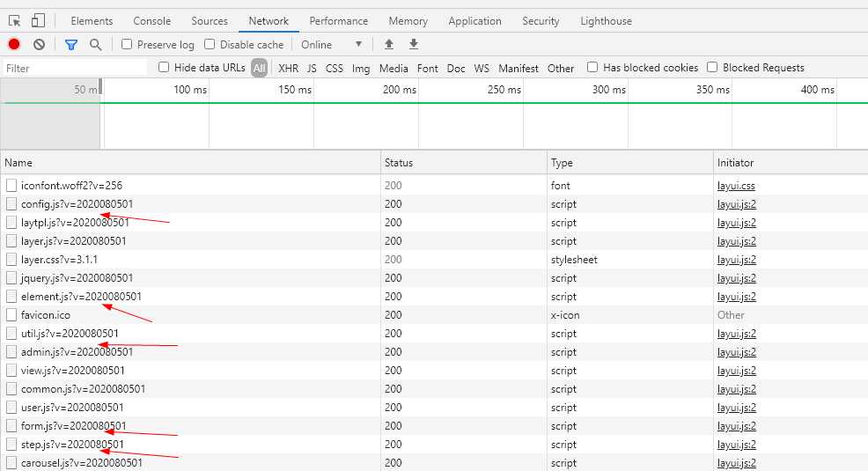
Task: Filter requests by Font type
Action: [x=427, y=68]
